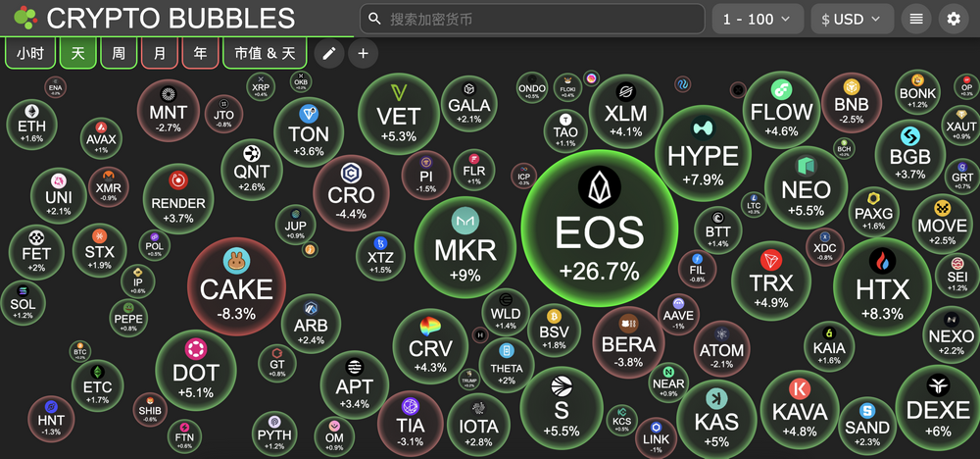Screen dimensions: 980x459
Task: Click the 搜索加密货币 search field
Action: click(x=532, y=19)
